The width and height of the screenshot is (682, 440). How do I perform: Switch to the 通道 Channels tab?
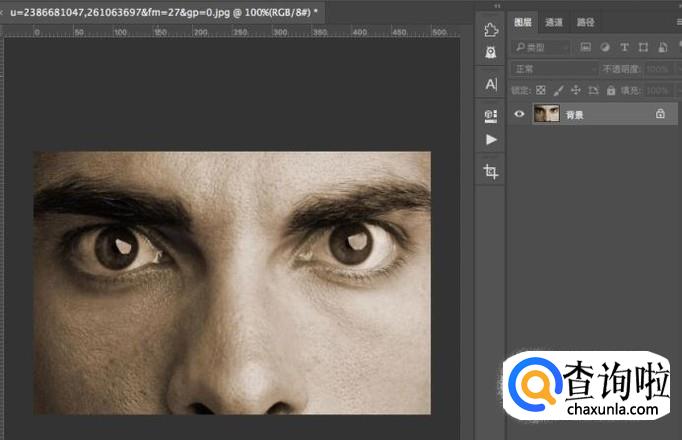[554, 22]
